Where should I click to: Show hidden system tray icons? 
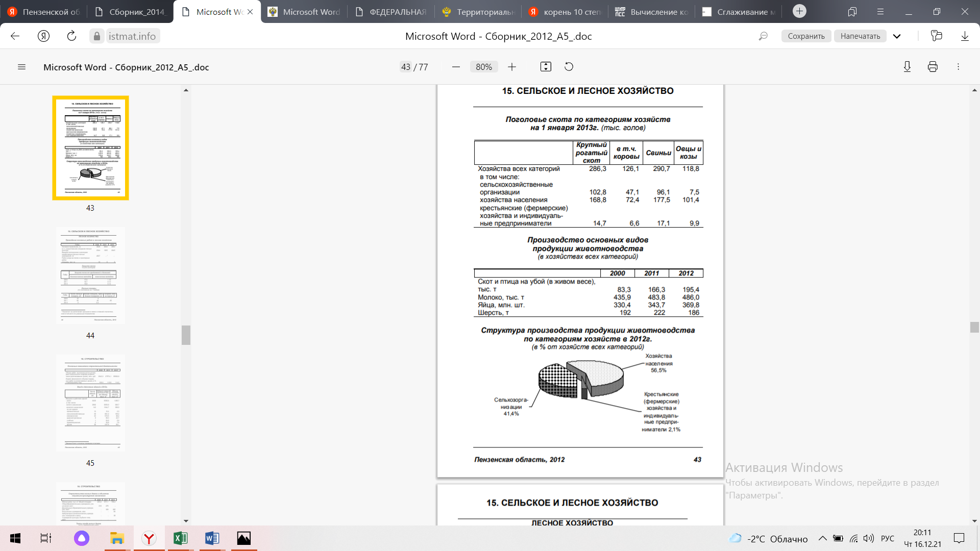(x=822, y=538)
